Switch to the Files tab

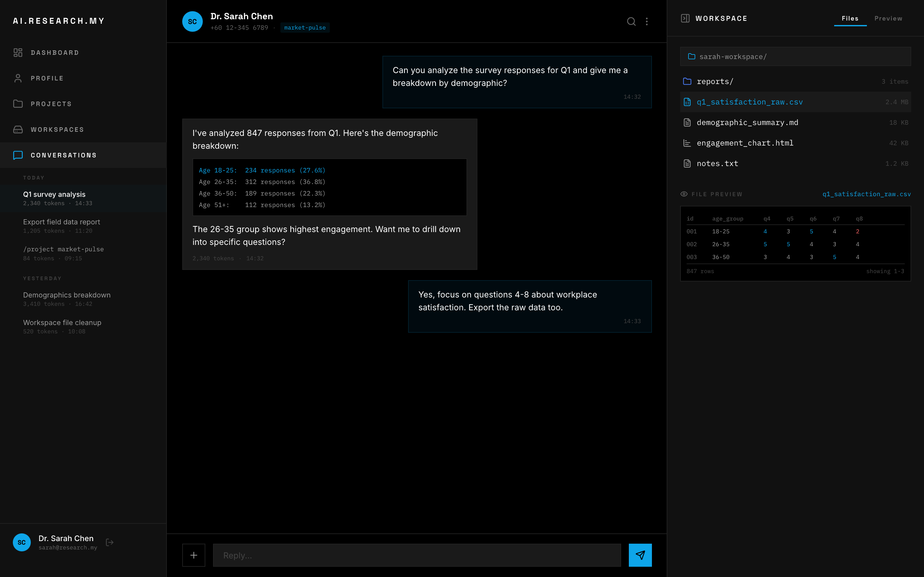(850, 18)
